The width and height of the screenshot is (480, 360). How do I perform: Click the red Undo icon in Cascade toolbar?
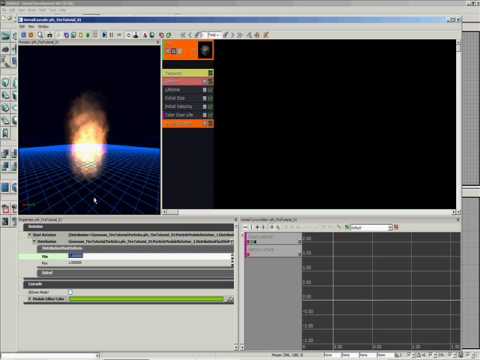tap(162, 35)
